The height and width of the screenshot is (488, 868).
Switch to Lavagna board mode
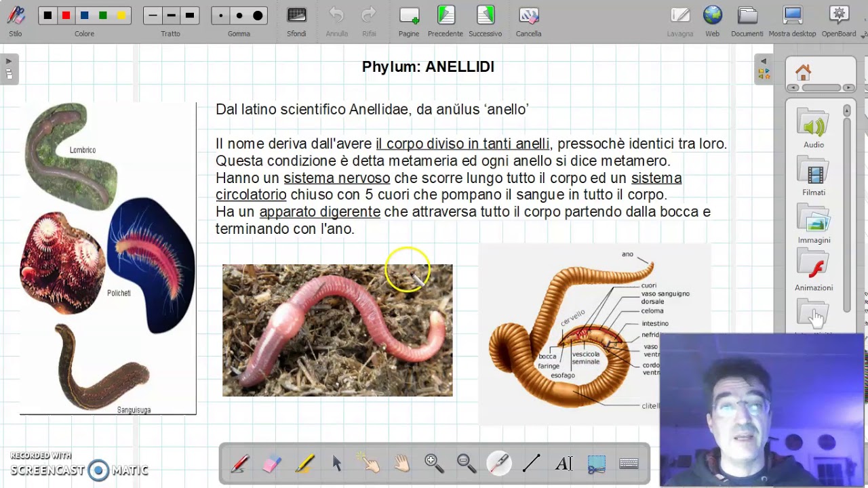coord(680,21)
